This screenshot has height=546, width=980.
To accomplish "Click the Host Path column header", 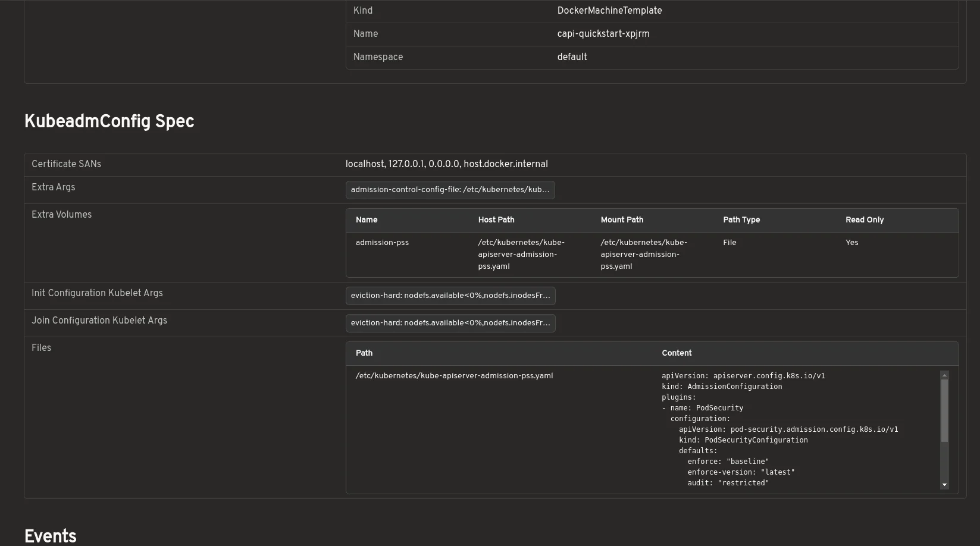I will point(496,219).
